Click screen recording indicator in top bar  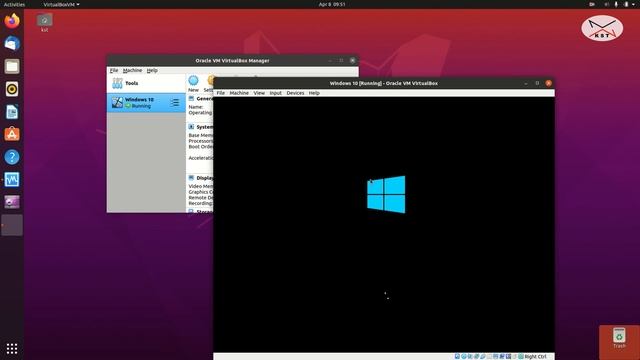tap(592, 4)
